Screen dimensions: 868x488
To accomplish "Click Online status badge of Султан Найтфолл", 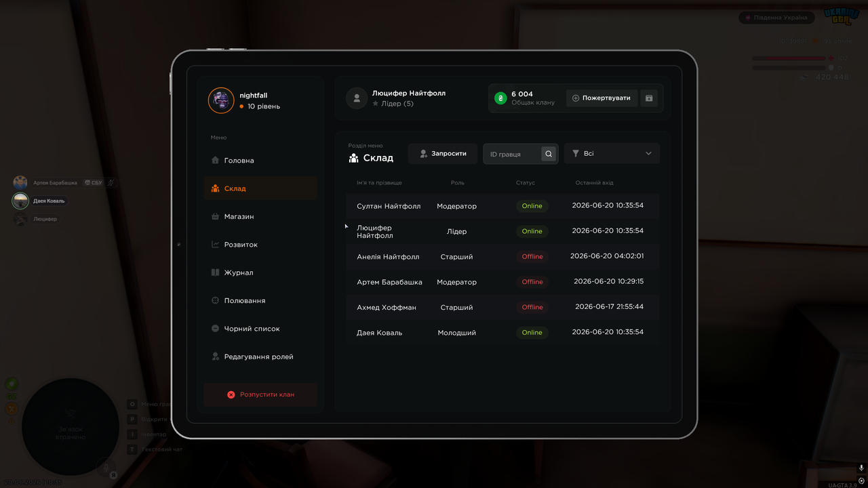I will (x=532, y=206).
